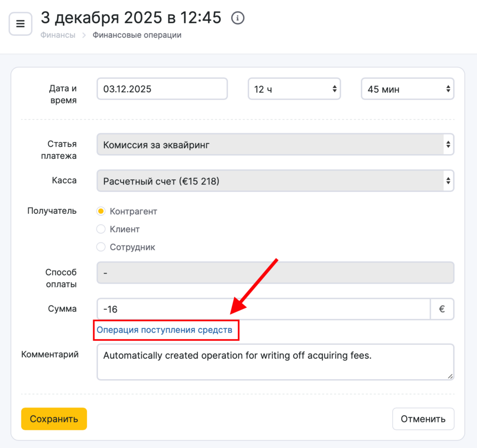Expand the hours dropdown showing 12 ч
Viewport: 477px width, 448px height.
(294, 89)
